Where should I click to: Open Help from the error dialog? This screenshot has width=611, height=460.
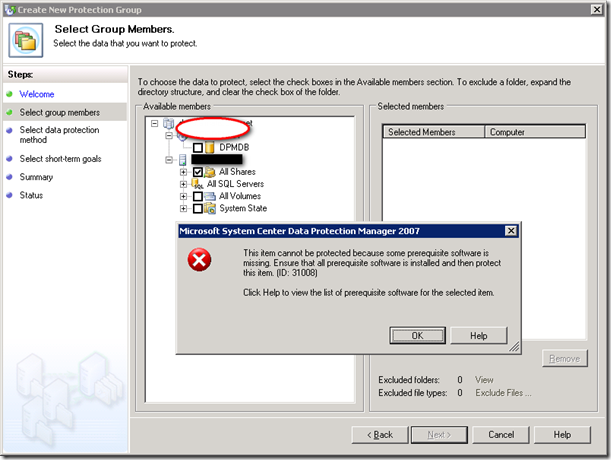(479, 335)
